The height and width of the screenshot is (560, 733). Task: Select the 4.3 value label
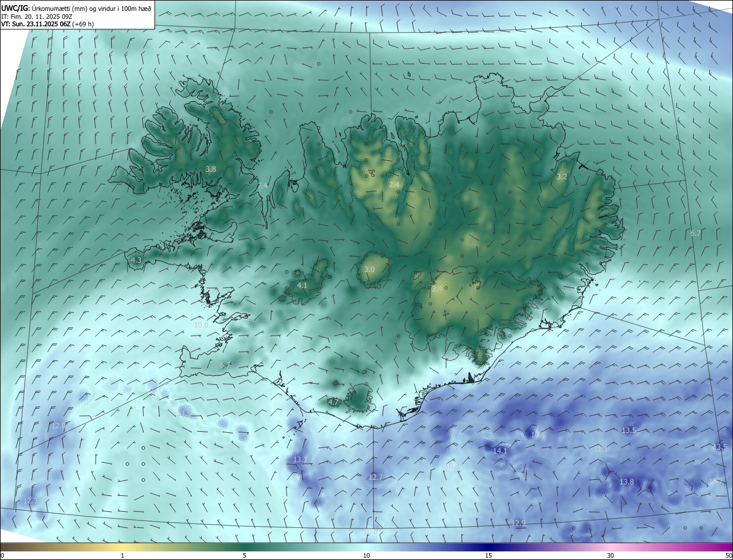coord(136,261)
